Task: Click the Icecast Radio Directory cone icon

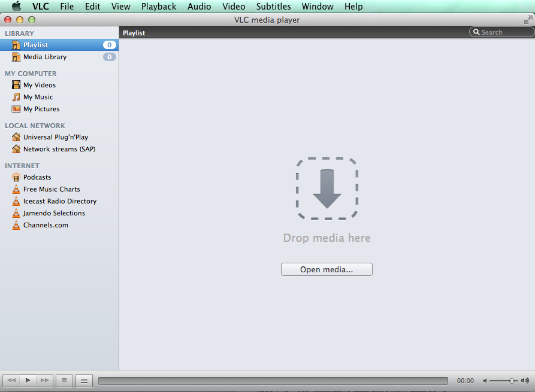Action: (16, 201)
